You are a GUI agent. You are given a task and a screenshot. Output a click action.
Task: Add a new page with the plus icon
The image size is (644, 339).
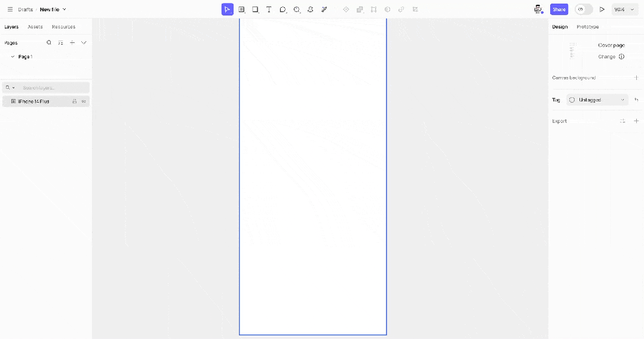(x=72, y=43)
